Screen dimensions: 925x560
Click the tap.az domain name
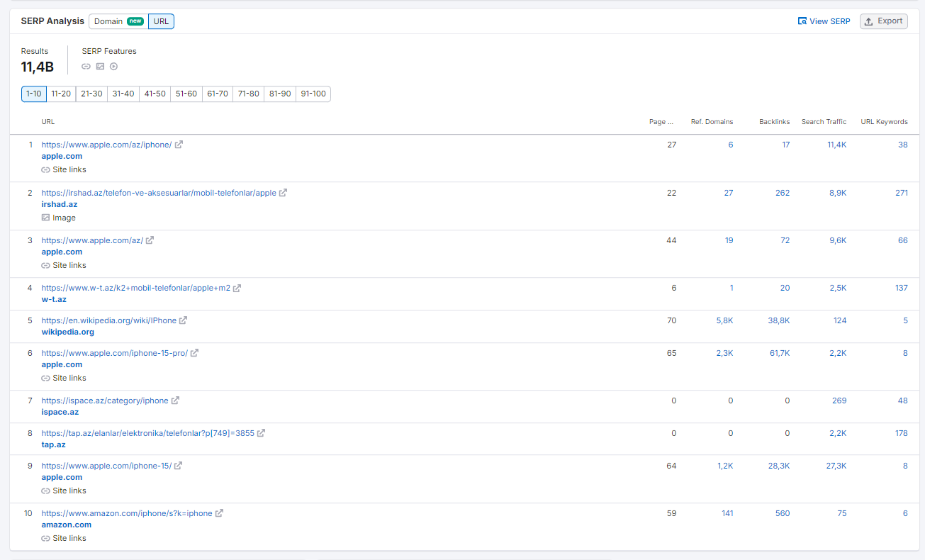point(53,444)
